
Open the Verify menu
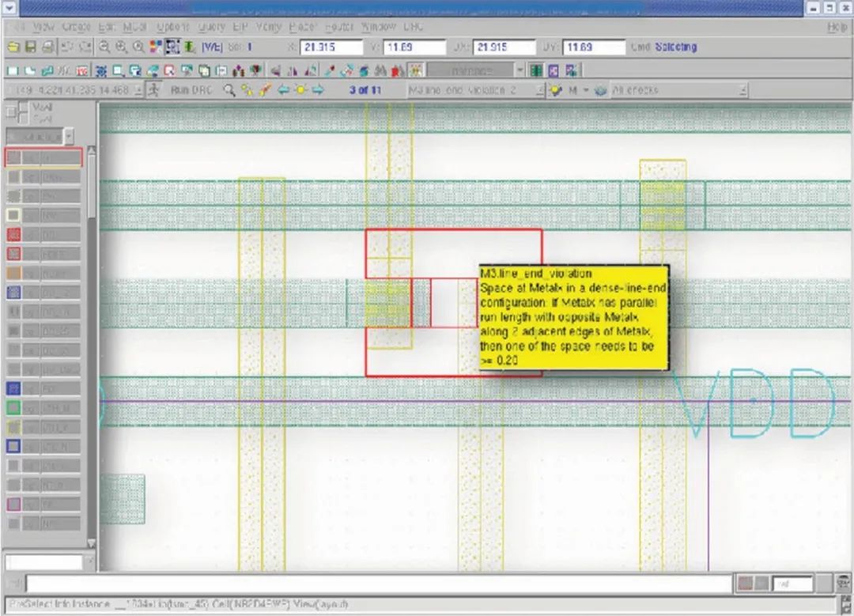click(x=269, y=27)
